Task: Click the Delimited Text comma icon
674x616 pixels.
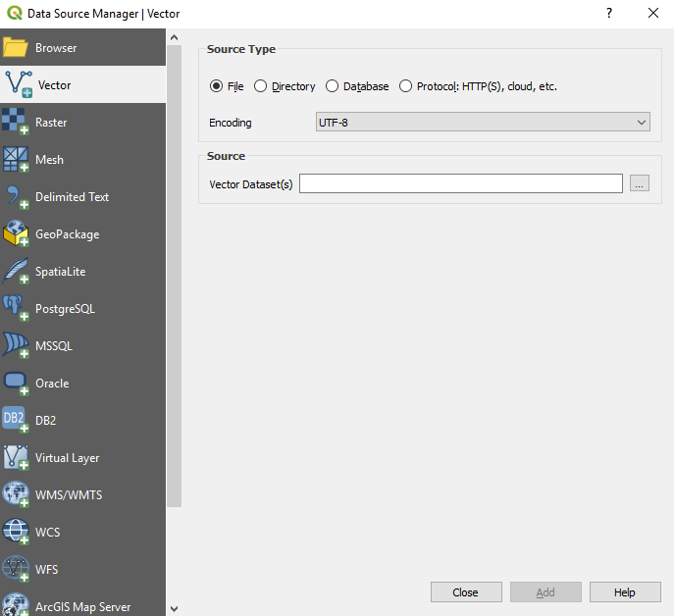Action: click(x=16, y=196)
